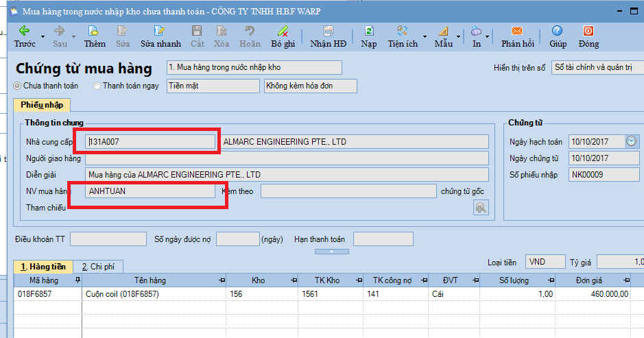
Task: Unpost the voucher with Bỏ ghi
Action: tap(283, 36)
